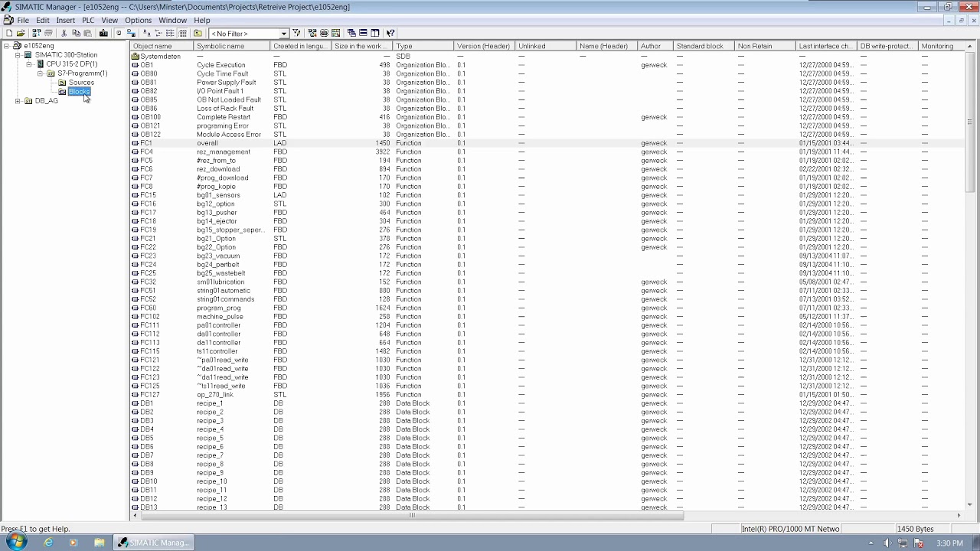
Task: Switch to Small Icons view
Action: point(158,33)
